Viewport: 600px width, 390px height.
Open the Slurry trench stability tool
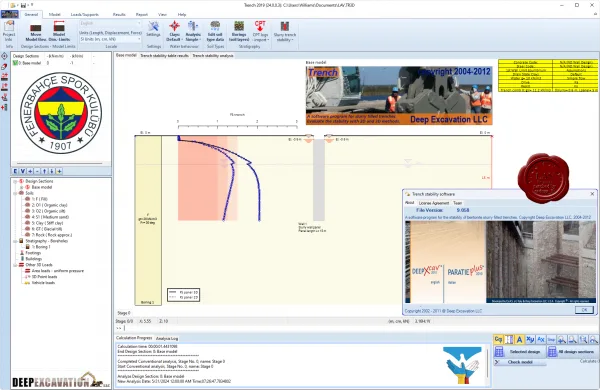pyautogui.click(x=285, y=31)
